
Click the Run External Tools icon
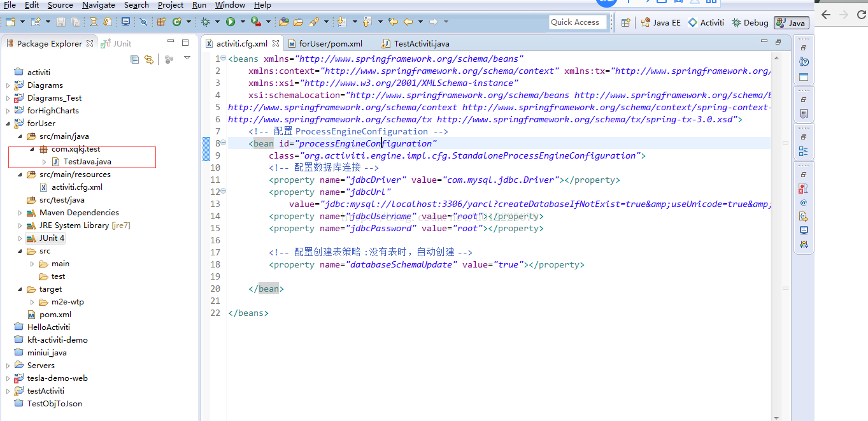[256, 22]
